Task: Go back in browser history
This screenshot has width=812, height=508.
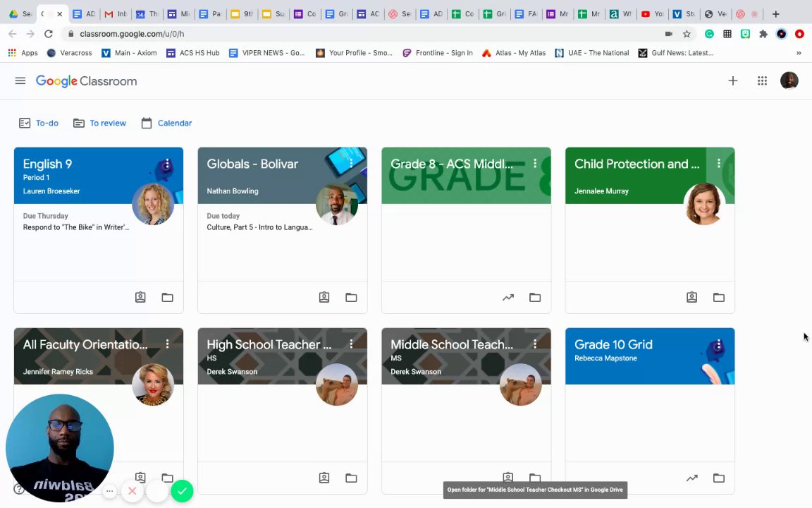Action: [x=13, y=34]
